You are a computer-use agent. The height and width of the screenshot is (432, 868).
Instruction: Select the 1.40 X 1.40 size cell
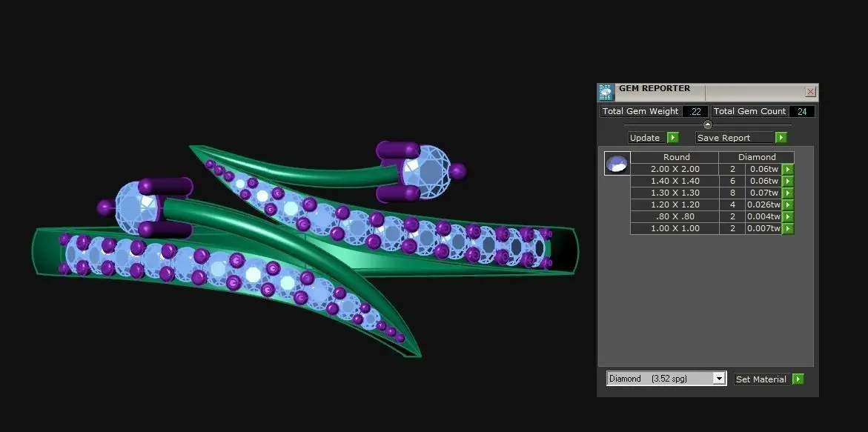(675, 181)
